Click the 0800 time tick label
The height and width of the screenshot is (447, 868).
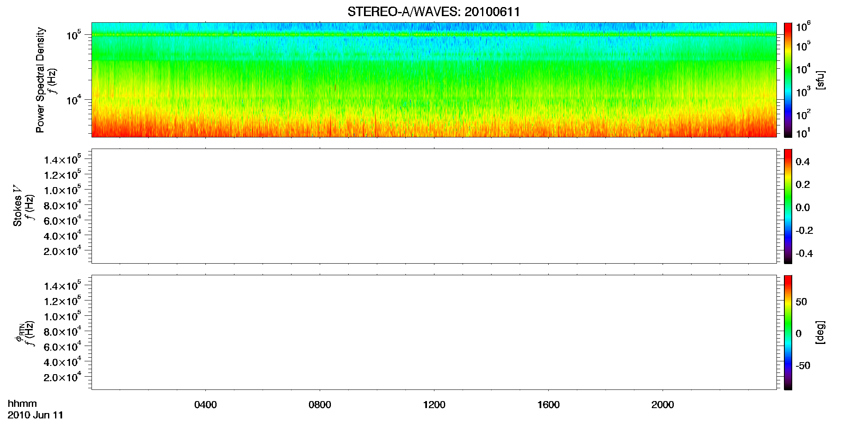[x=320, y=405]
